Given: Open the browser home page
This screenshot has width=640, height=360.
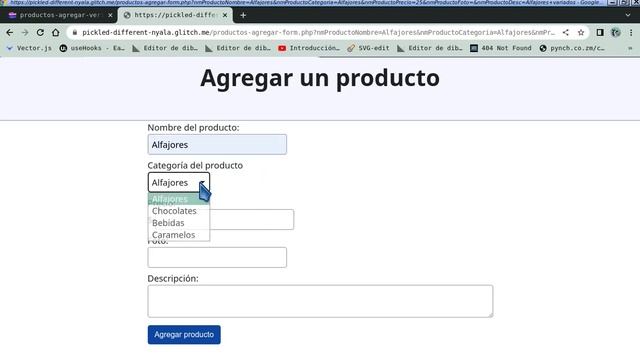Looking at the screenshot, I should pyautogui.click(x=56, y=32).
